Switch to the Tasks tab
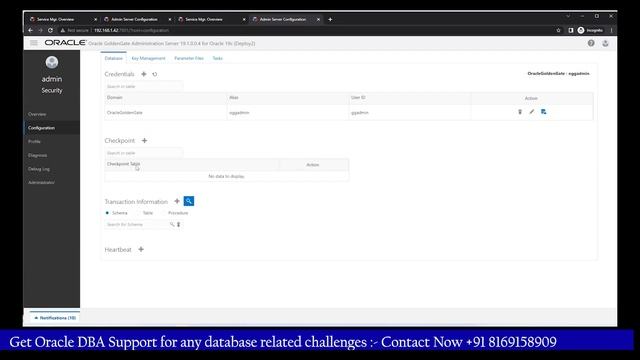Image resolution: width=640 pixels, height=360 pixels. (x=218, y=58)
